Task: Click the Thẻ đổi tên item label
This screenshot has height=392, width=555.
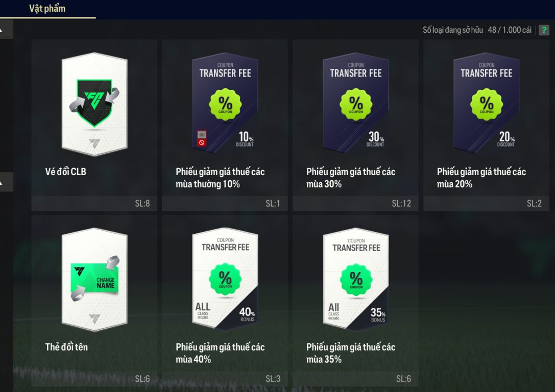Action: coord(66,347)
